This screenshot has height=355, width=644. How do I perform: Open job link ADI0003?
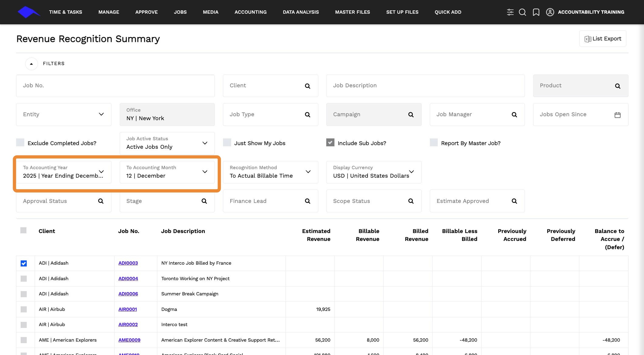click(128, 263)
